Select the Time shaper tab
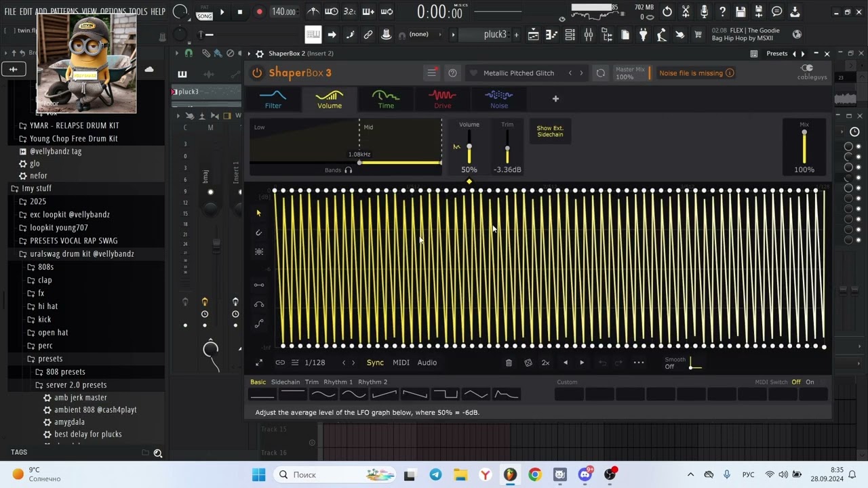Image resolution: width=868 pixels, height=488 pixels. 386,99
